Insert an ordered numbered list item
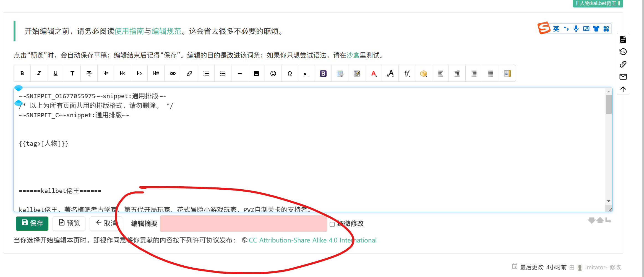Screen dimensions: 644x277 click(206, 73)
